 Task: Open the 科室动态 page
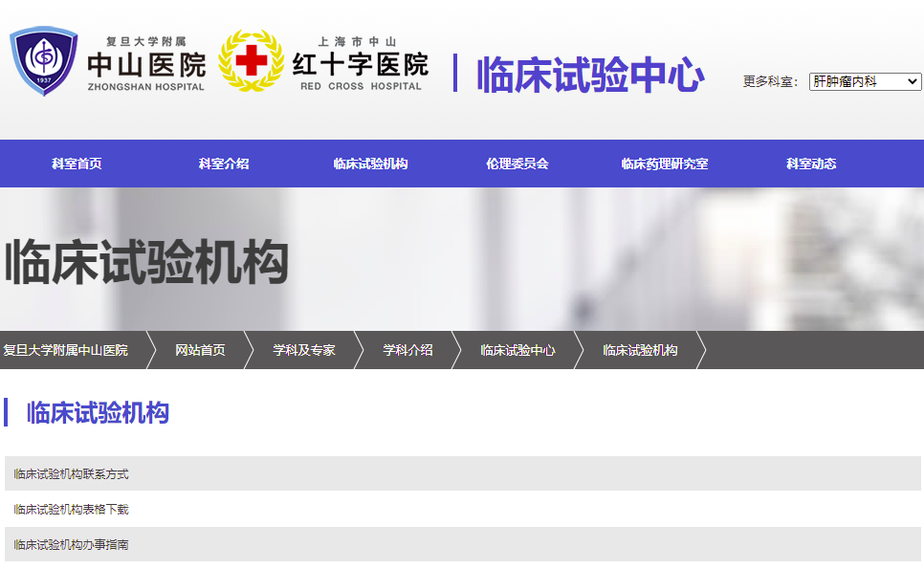pyautogui.click(x=810, y=164)
